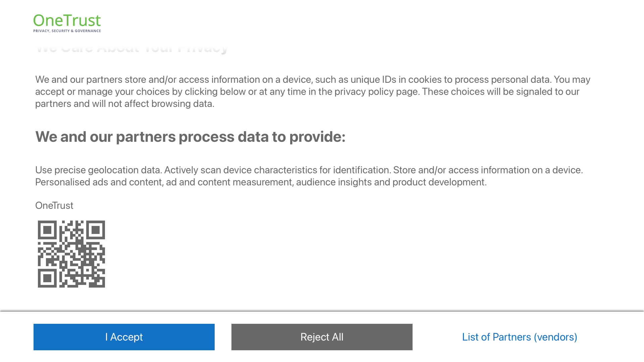Image resolution: width=644 pixels, height=362 pixels.
Task: Click "Actively scan device characteristics for identification" text
Action: coord(276,170)
